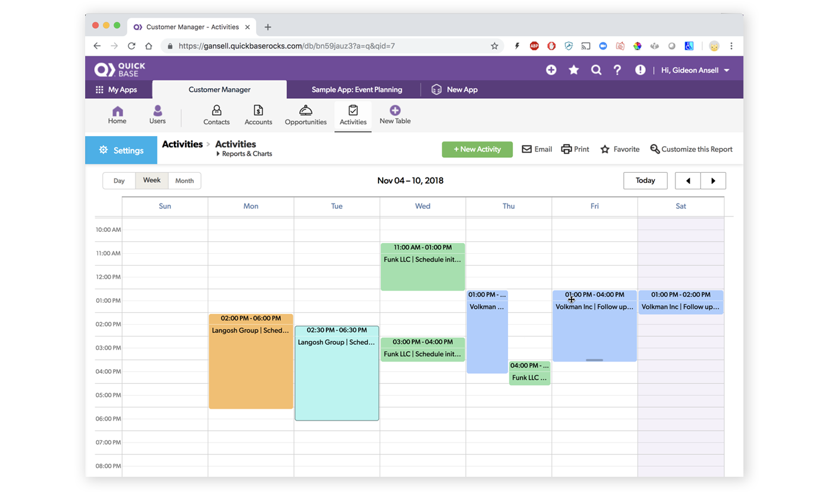Click the browser home icon

point(148,46)
